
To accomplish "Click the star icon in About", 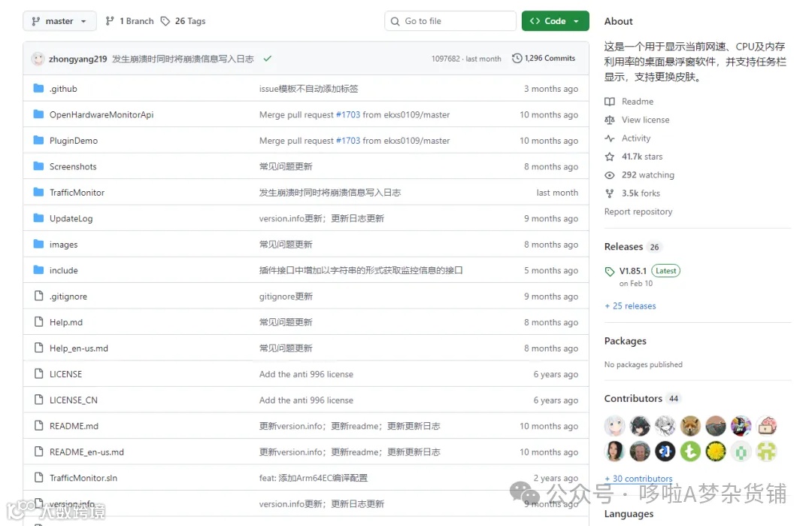I will coord(610,157).
